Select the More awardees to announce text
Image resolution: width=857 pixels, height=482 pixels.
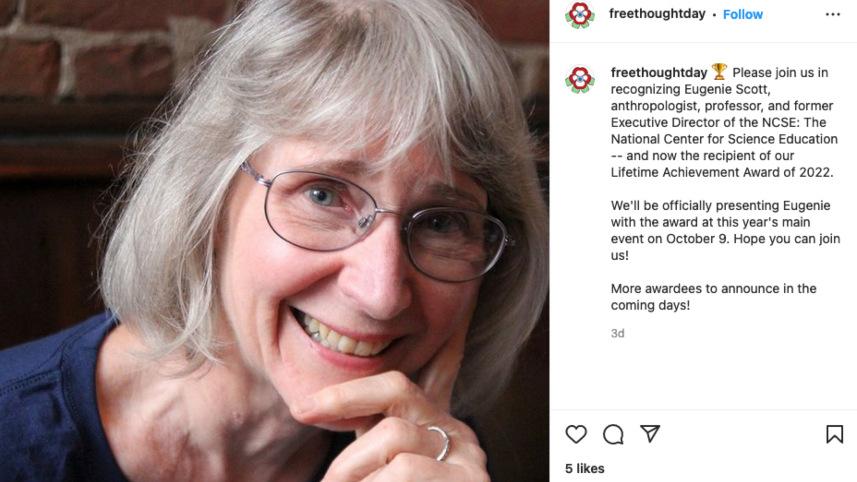(713, 297)
